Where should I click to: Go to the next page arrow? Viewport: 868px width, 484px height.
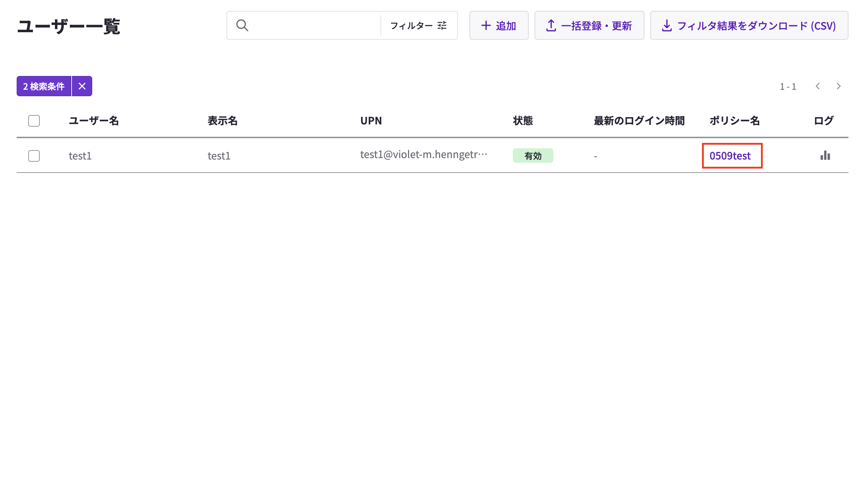[x=839, y=86]
